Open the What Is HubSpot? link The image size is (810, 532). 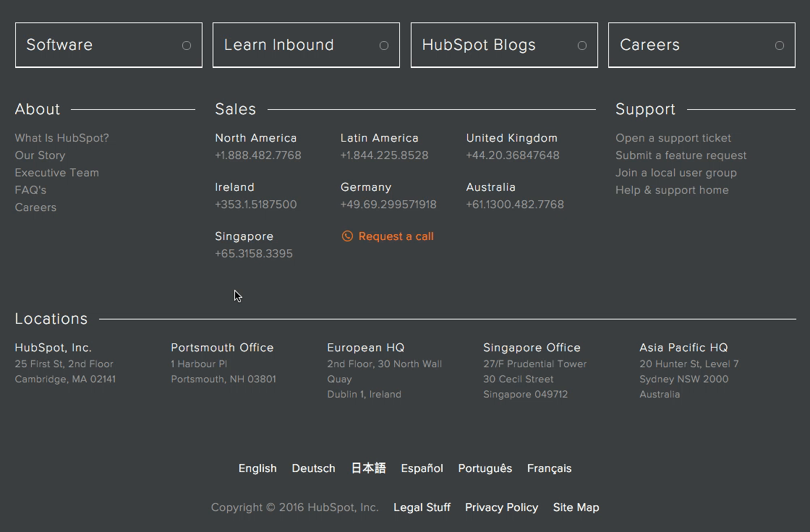click(62, 138)
